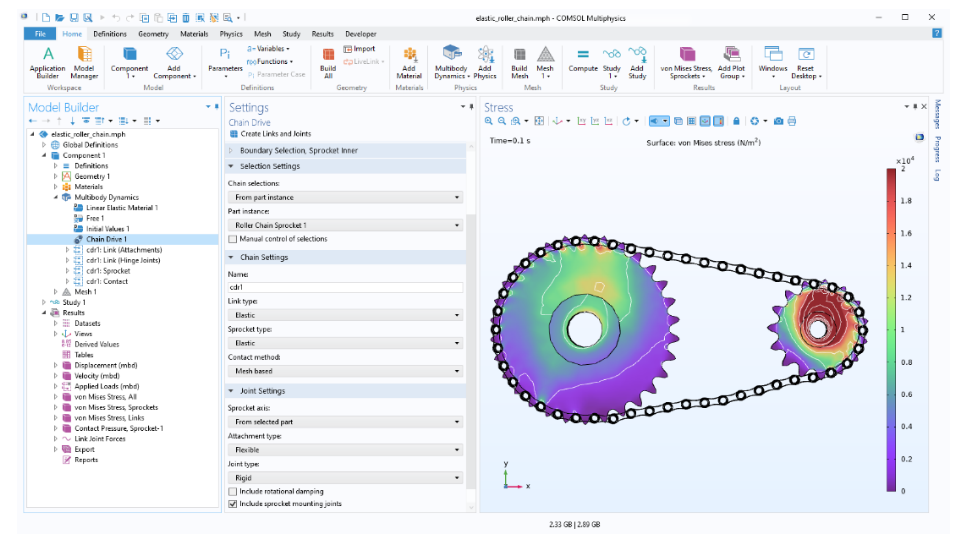Click the chain drive Name input field
Viewport: 955px width, 535px height.
(x=345, y=287)
